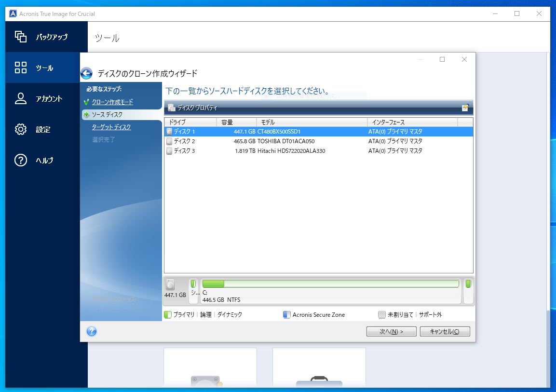Open the ヘルプ section
The height and width of the screenshot is (392, 556).
pyautogui.click(x=42, y=160)
